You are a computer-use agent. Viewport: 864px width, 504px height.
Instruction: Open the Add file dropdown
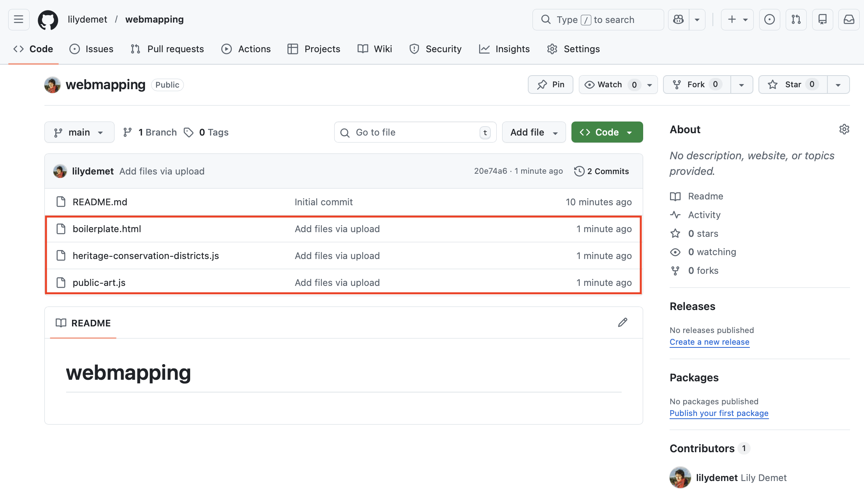tap(534, 132)
